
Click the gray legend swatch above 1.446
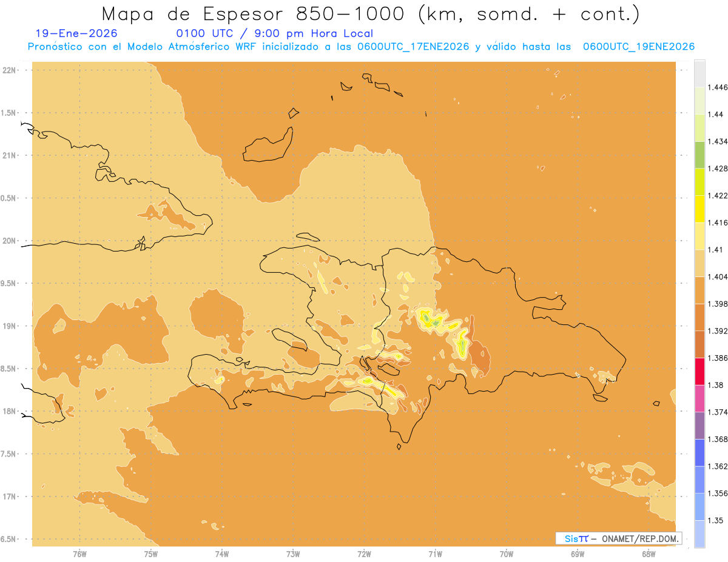pos(699,73)
